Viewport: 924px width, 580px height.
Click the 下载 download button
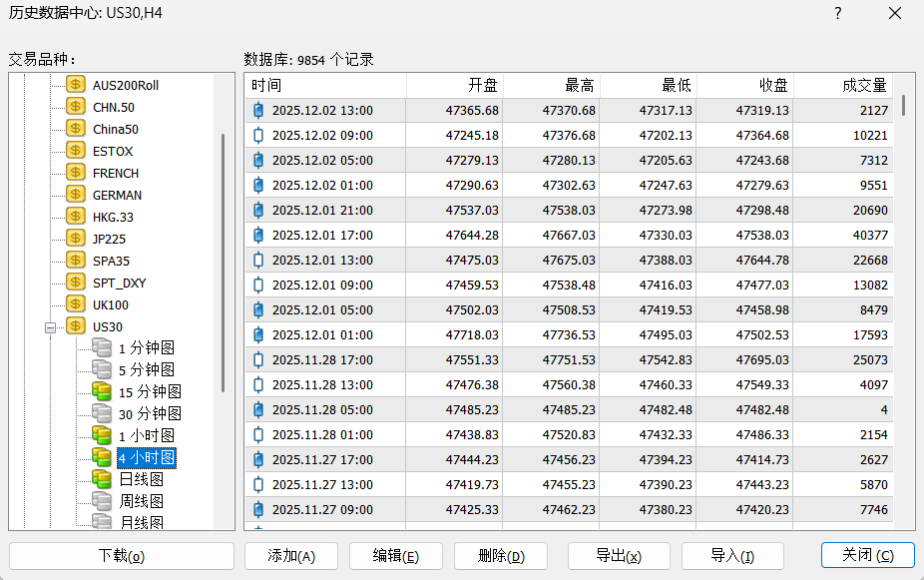(120, 555)
